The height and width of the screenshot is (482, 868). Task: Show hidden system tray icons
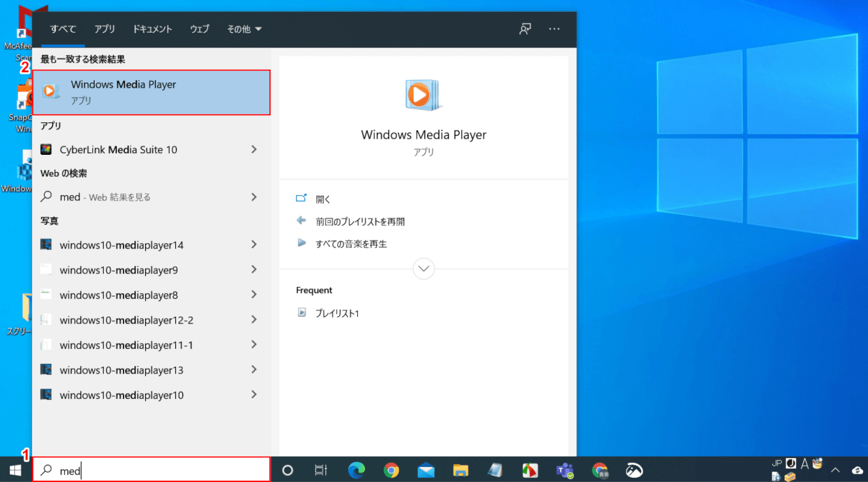(835, 470)
